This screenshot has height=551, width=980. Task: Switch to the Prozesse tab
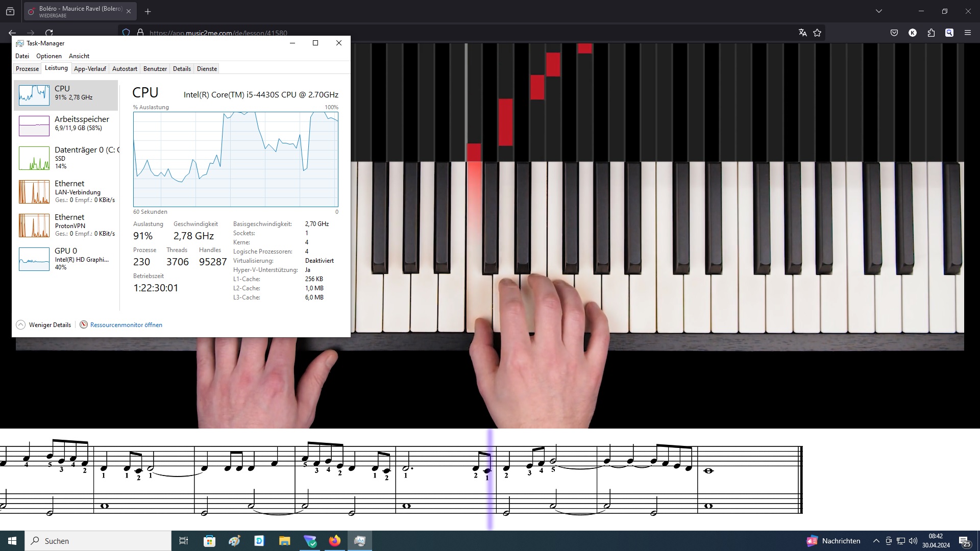(x=27, y=69)
